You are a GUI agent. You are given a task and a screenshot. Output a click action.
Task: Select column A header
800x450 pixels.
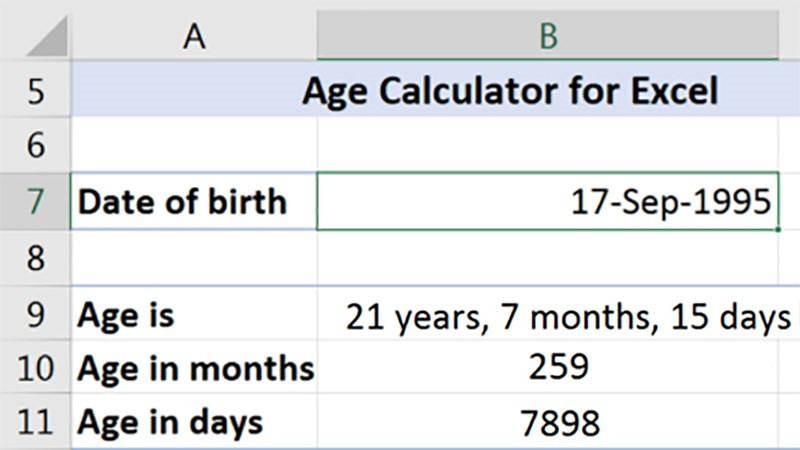click(194, 36)
